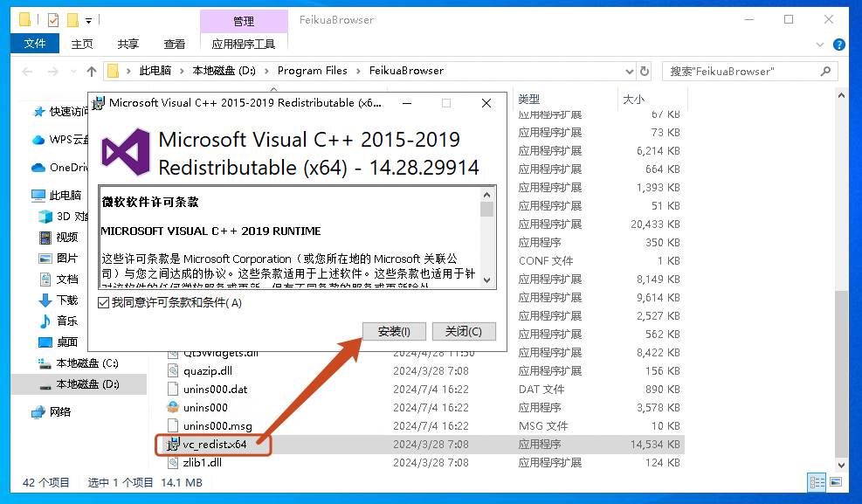
Task: Click the license text scrollbar down arrow
Action: (x=487, y=280)
